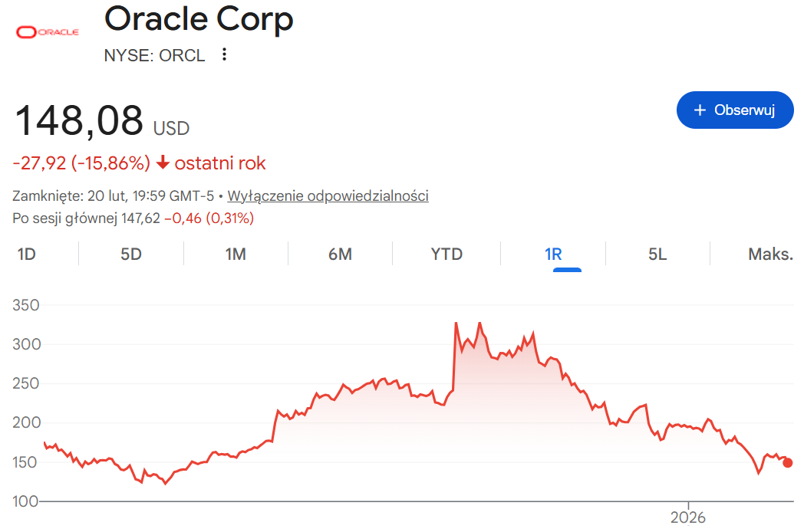The image size is (804, 532).
Task: Select the active 1R range tab
Action: pos(553,255)
